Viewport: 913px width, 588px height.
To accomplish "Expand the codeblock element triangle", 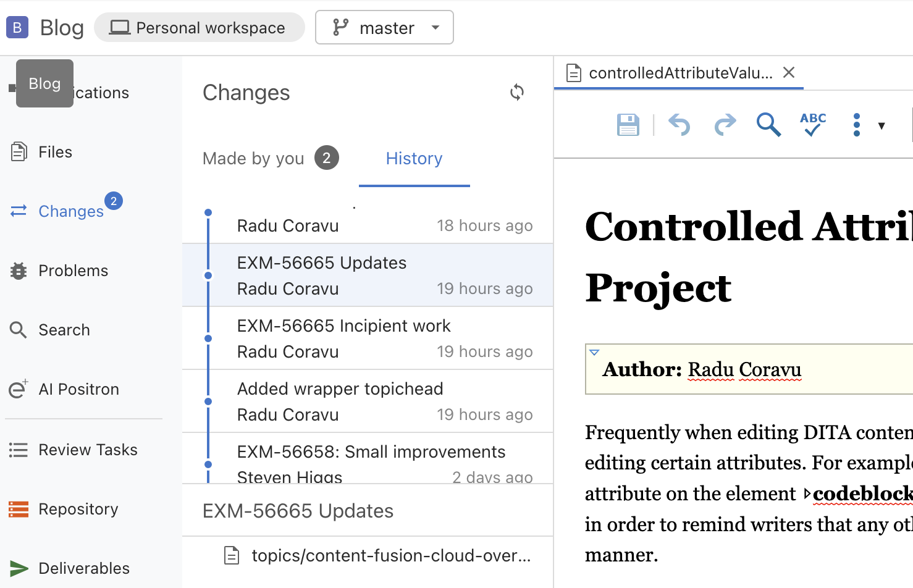I will [807, 494].
